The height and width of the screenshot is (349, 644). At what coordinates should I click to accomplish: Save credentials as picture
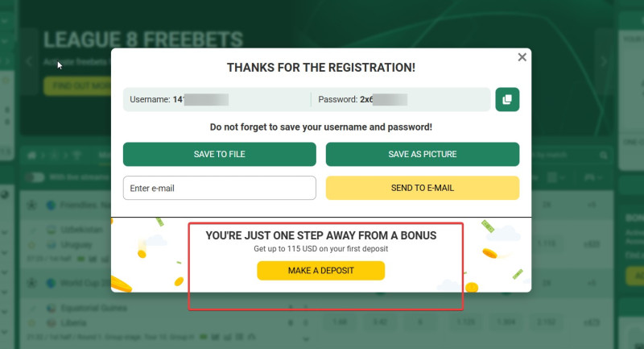click(x=422, y=154)
